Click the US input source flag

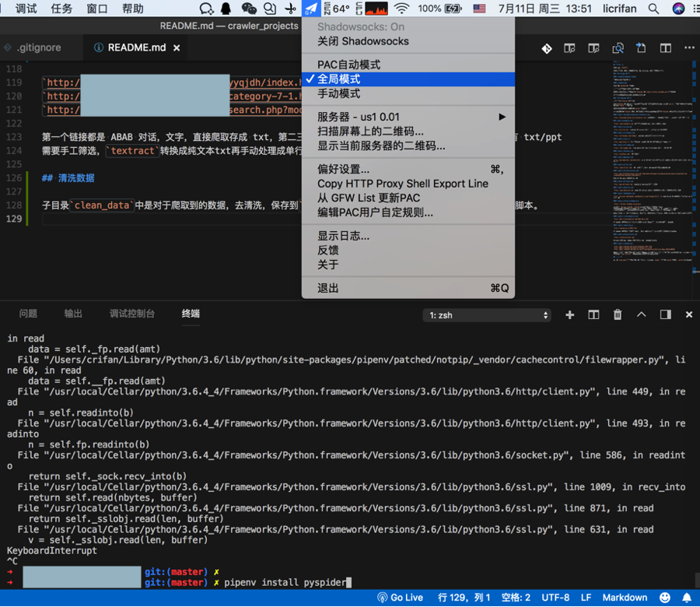(x=479, y=9)
